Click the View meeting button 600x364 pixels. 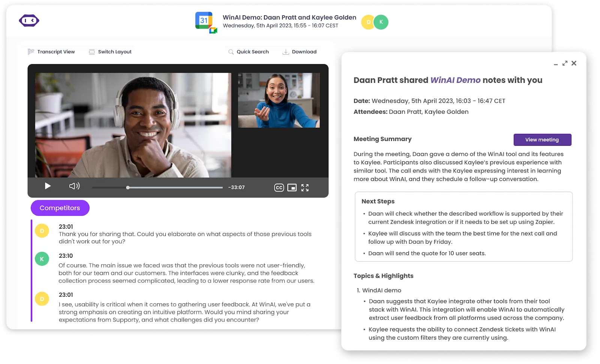tap(542, 140)
